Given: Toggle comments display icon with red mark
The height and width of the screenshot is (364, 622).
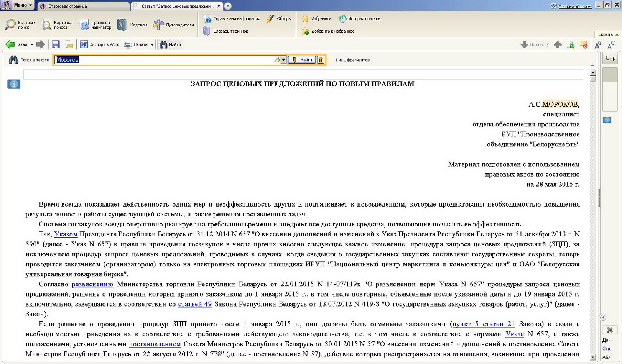Looking at the screenshot, I should (x=584, y=45).
